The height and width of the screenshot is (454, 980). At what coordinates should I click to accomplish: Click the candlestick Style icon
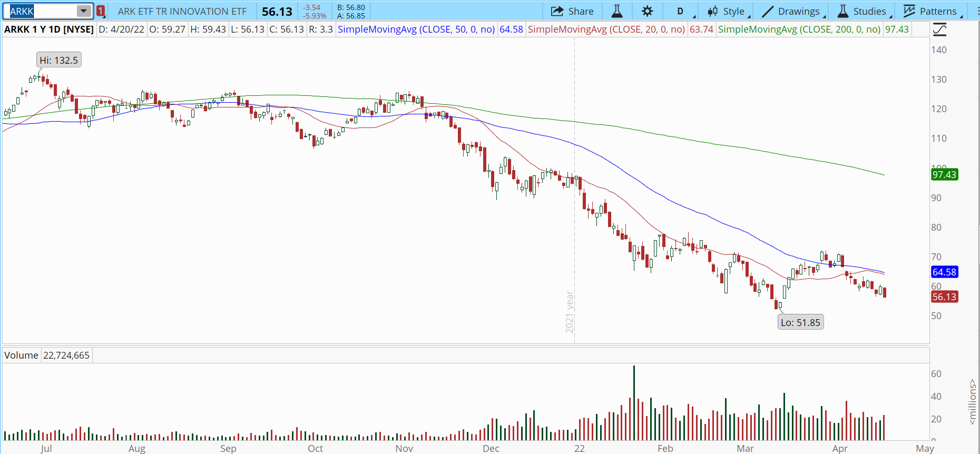(x=713, y=11)
